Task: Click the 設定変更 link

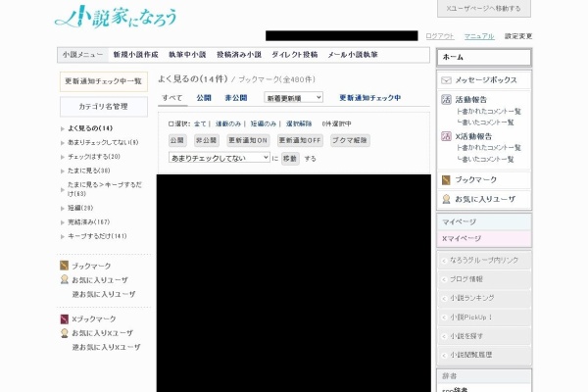Action: click(518, 36)
